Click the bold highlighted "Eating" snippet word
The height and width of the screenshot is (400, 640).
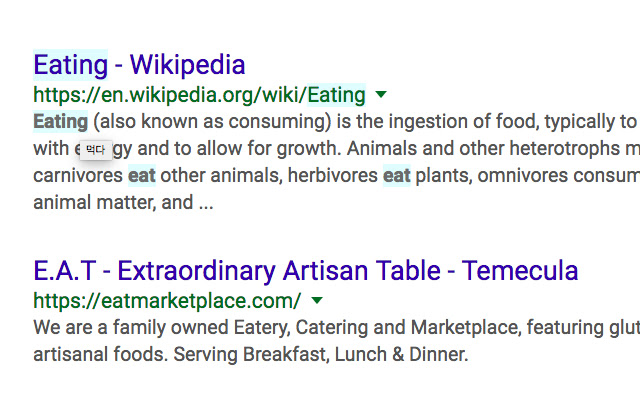[x=61, y=122]
